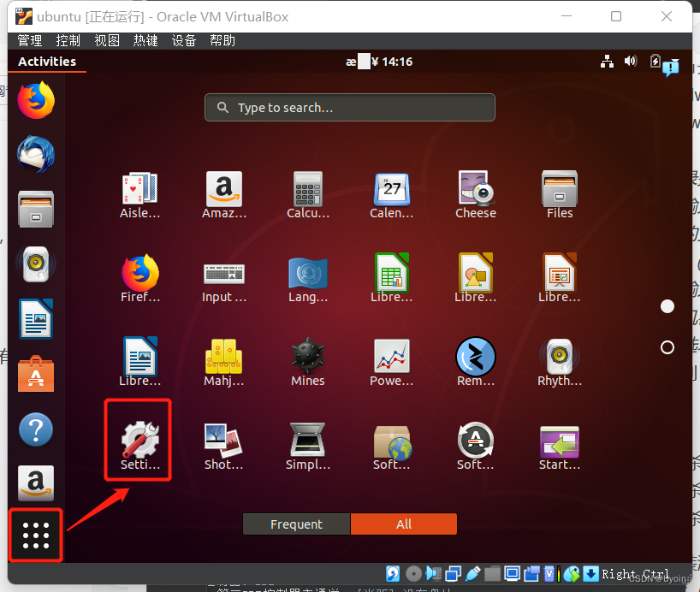The image size is (700, 592).
Task: Open Rhythmbox from the dock
Action: tap(36, 263)
